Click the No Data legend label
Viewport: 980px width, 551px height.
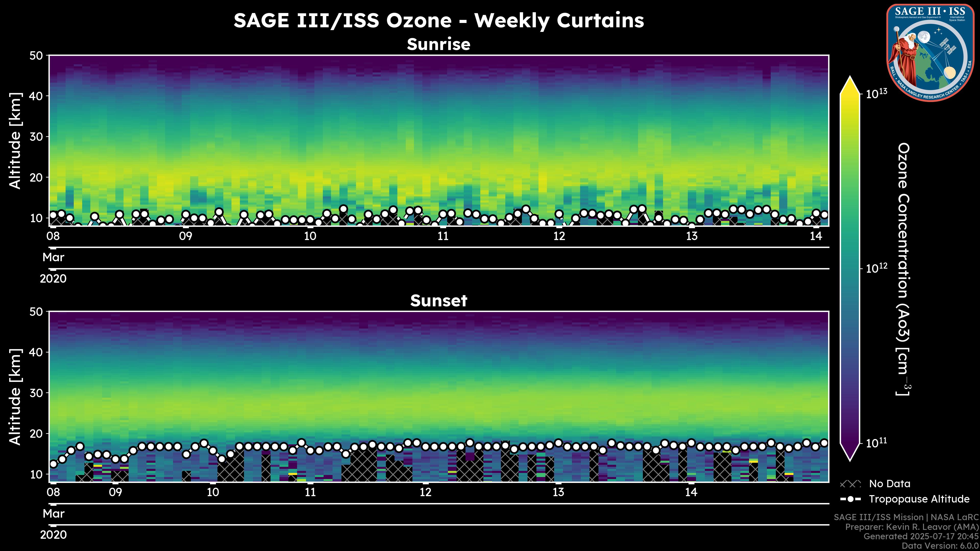click(x=889, y=484)
